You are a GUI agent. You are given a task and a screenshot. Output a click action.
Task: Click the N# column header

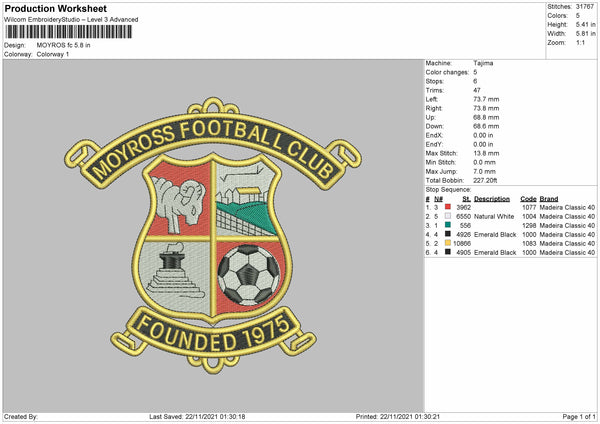(438, 199)
